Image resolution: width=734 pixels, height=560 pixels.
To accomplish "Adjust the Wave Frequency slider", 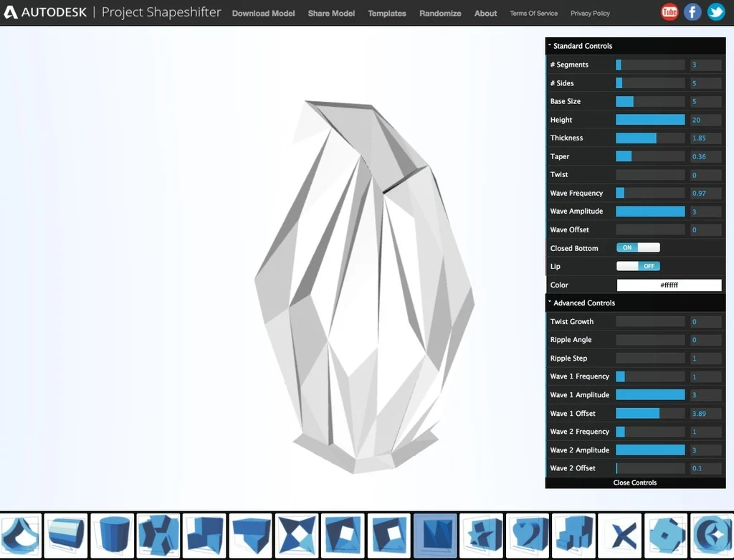I will coord(650,193).
